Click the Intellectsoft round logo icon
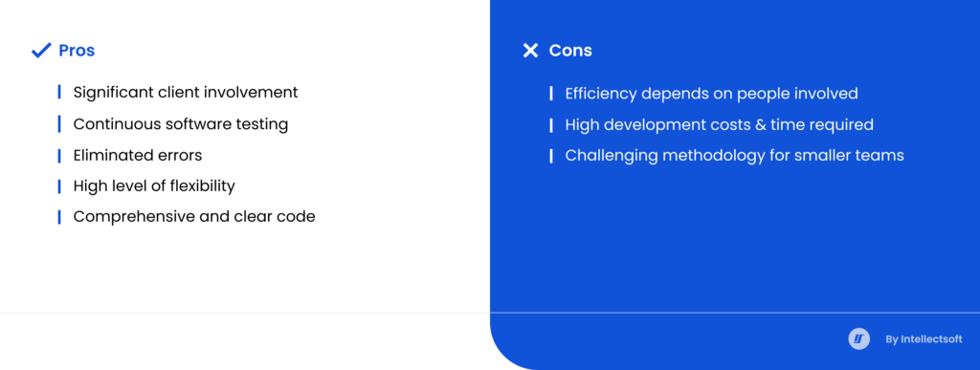This screenshot has height=370, width=980. point(858,338)
